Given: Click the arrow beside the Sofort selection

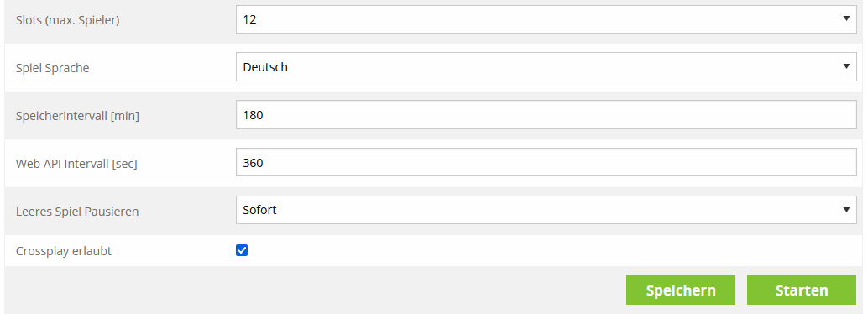Looking at the screenshot, I should point(846,209).
